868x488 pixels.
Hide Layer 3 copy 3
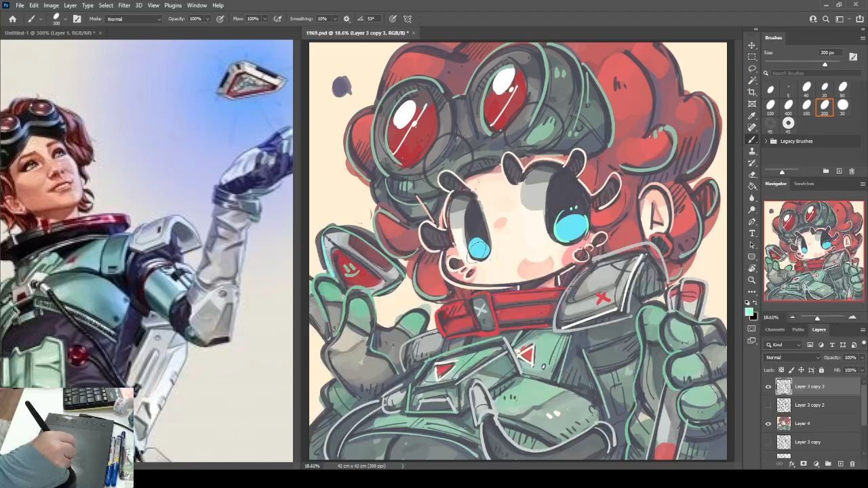(768, 386)
